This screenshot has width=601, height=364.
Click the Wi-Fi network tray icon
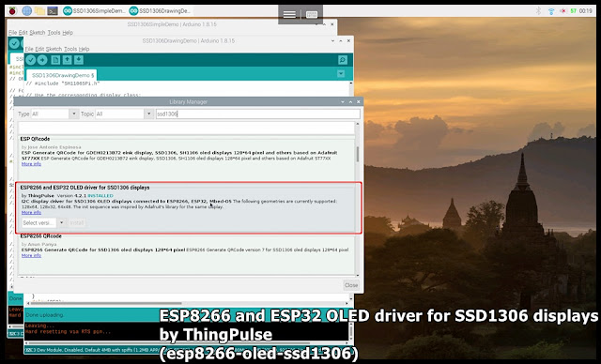tap(551, 11)
